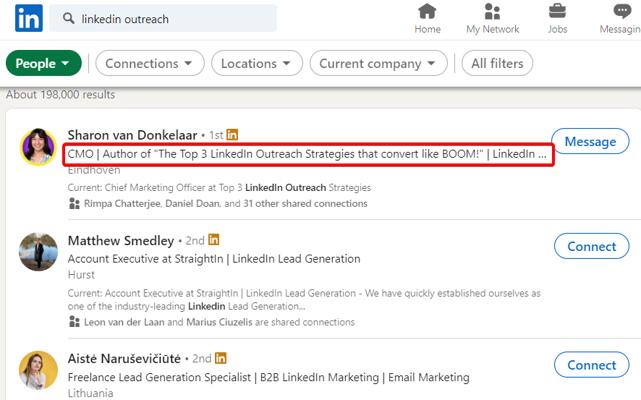Connect with Matthew Smedley

592,246
